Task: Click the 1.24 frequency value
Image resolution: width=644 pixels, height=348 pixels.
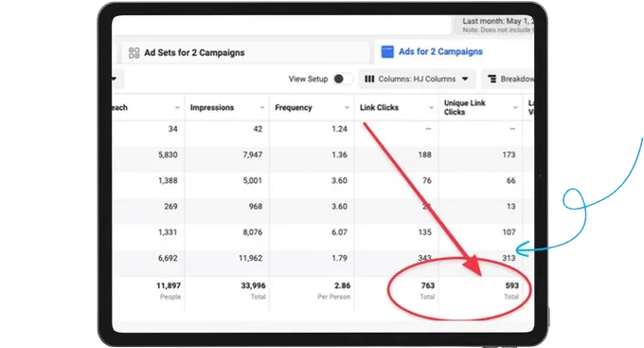Action: pyautogui.click(x=339, y=129)
